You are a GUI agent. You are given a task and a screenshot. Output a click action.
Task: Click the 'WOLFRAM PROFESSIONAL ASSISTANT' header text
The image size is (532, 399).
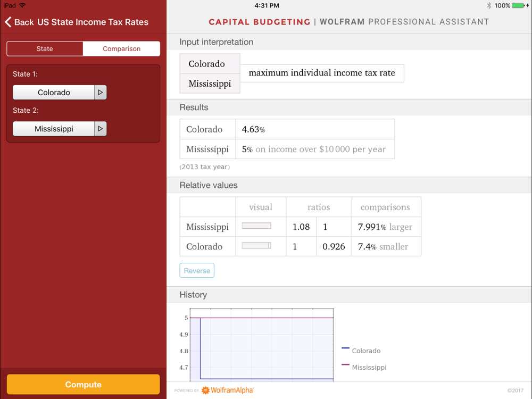pyautogui.click(x=404, y=22)
